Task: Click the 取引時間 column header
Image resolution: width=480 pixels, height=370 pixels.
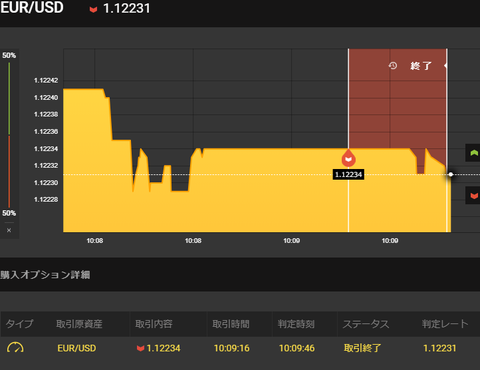Action: [x=231, y=324]
